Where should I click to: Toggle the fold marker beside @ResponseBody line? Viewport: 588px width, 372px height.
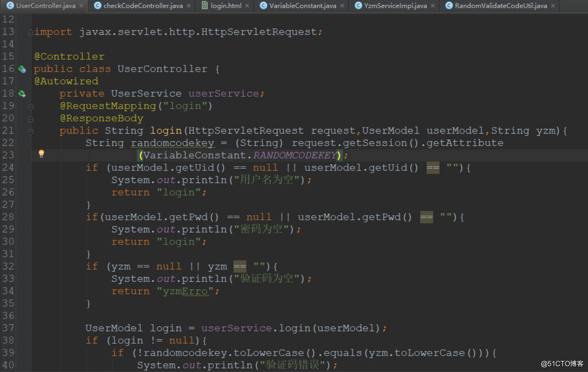[x=30, y=119]
